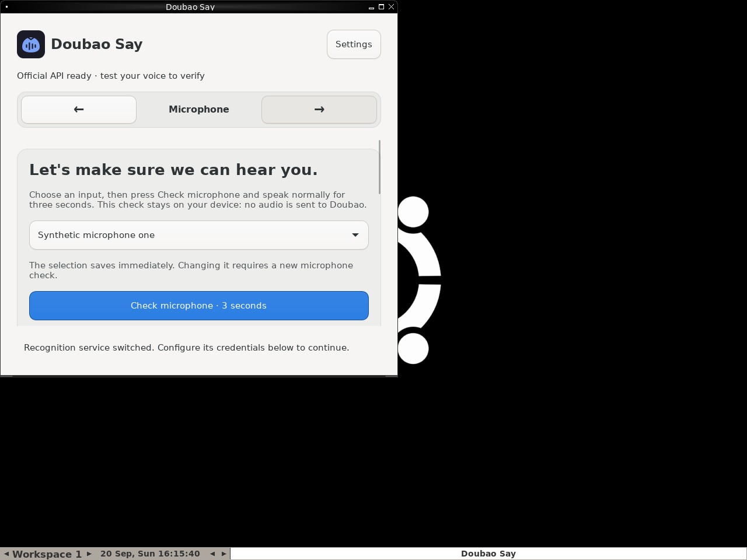
Task: Open the Settings panel
Action: tap(354, 44)
